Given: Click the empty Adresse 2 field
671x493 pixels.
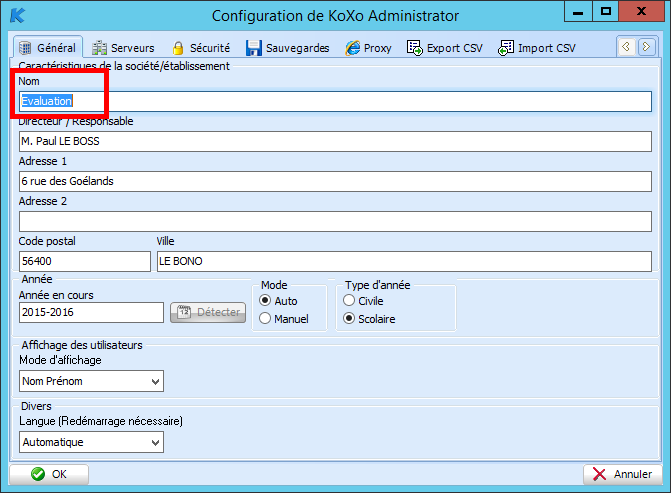Looking at the screenshot, I should [x=335, y=221].
